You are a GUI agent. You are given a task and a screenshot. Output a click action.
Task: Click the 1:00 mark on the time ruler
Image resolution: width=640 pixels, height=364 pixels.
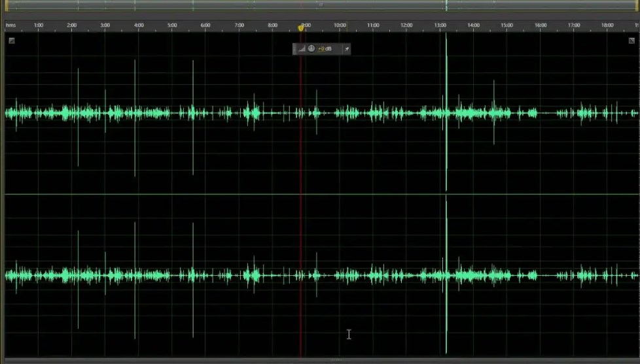pos(39,25)
